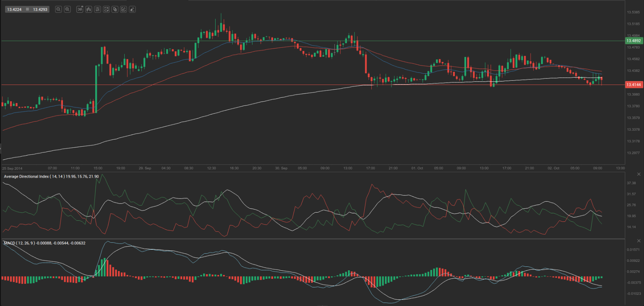Click the green 13.4892 price level tag
The height and width of the screenshot is (306, 644).
[634, 41]
